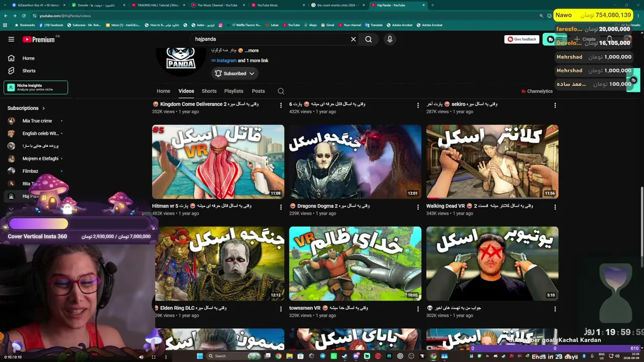Open Hitman VR 5 video thumbnail
Image resolution: width=644 pixels, height=362 pixels.
pos(218,161)
